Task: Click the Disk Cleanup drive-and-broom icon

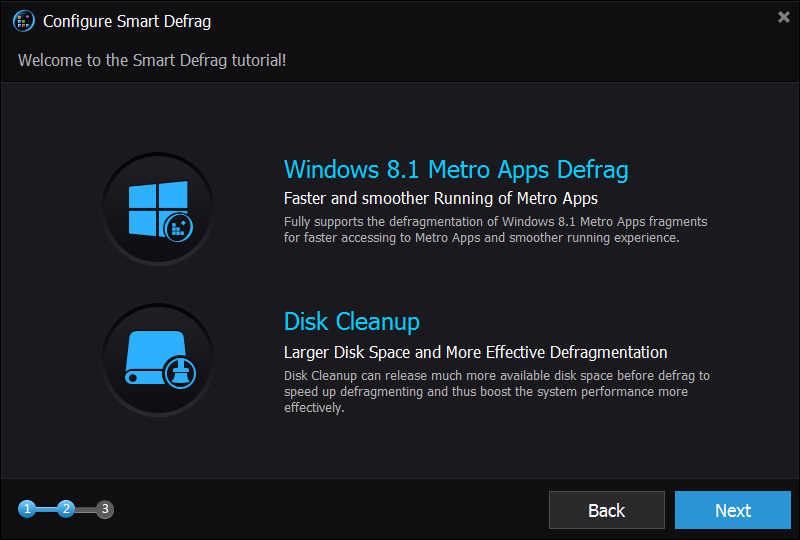Action: [x=158, y=360]
